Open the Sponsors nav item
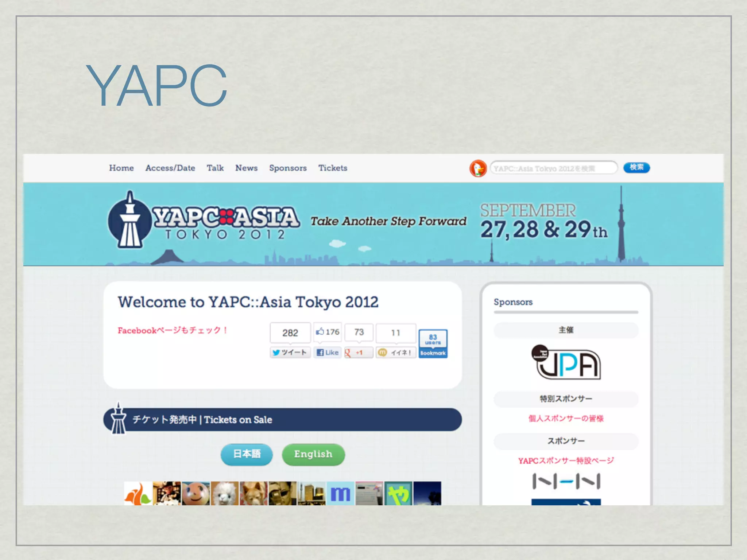The width and height of the screenshot is (747, 560). point(288,168)
